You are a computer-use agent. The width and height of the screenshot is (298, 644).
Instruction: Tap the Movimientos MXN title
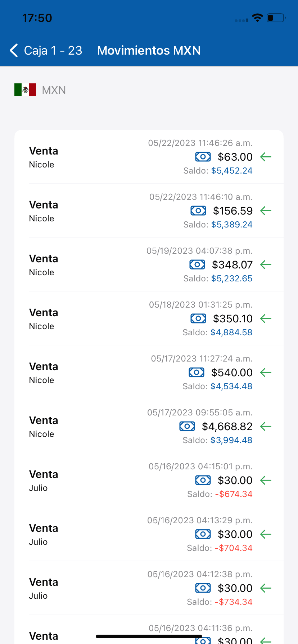[x=149, y=51]
